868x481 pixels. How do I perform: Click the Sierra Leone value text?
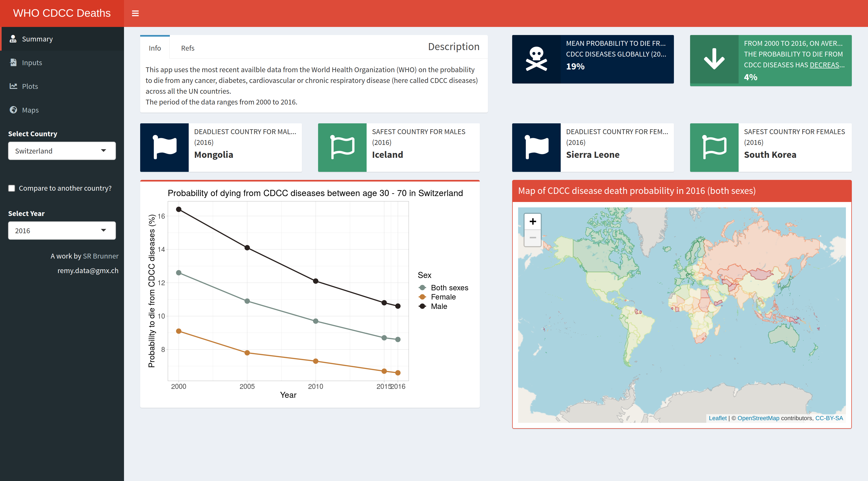(x=593, y=155)
